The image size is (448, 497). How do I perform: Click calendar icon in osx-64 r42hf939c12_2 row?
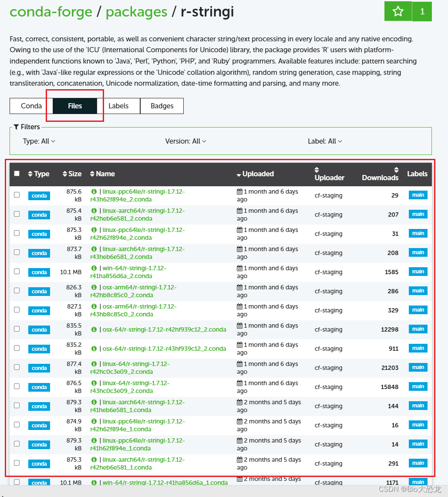(240, 326)
